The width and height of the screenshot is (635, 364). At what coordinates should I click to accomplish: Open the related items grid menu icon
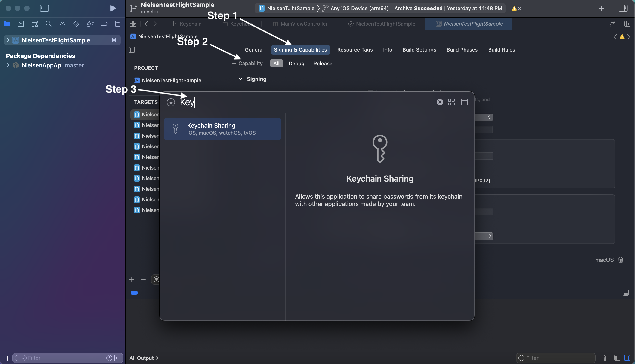133,24
